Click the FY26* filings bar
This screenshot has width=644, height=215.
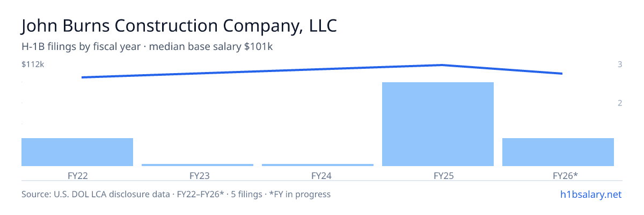[558, 152]
